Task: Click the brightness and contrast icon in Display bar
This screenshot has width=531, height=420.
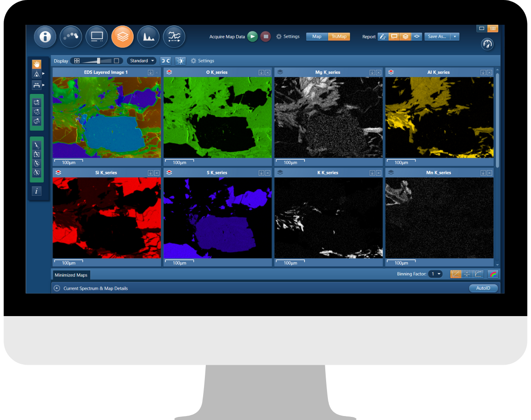Action: click(181, 61)
